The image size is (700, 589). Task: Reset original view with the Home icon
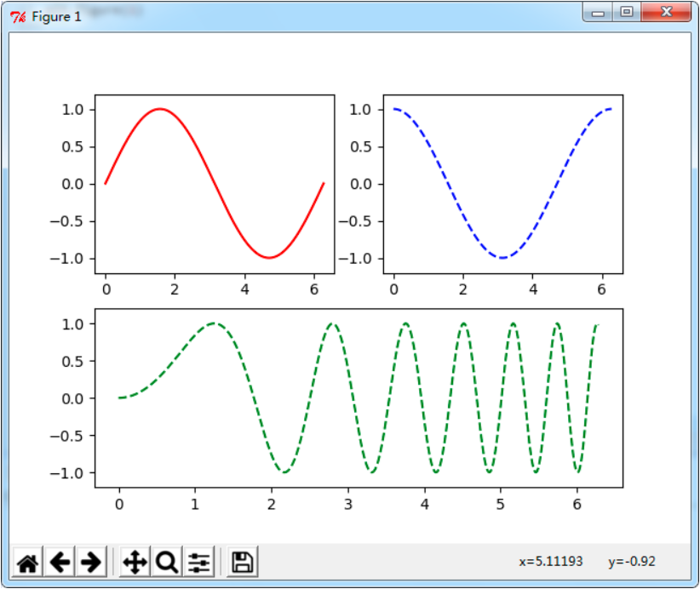click(x=26, y=562)
